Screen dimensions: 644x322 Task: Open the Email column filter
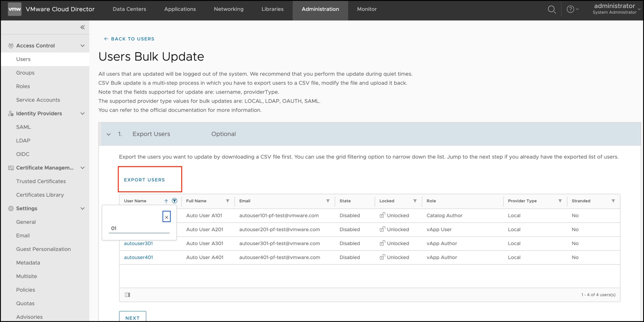point(328,201)
